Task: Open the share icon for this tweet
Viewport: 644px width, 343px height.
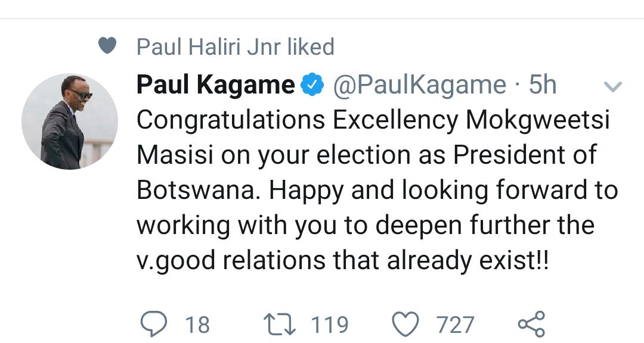Action: click(531, 325)
